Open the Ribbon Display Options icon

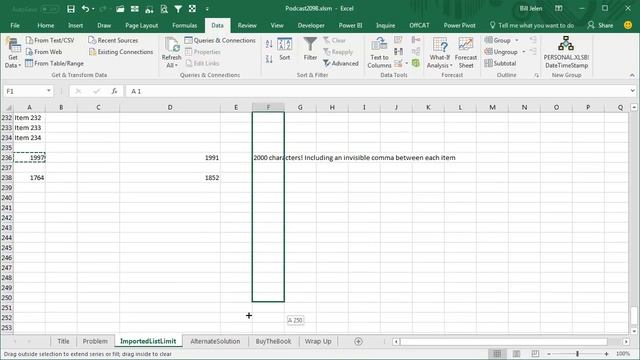pos(559,9)
